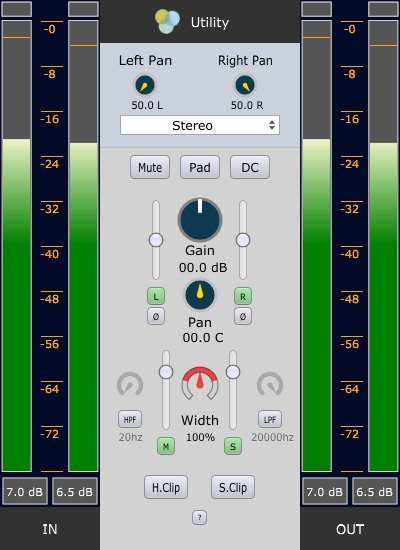Viewport: 400px width, 550px height.
Task: Toggle the S side button
Action: [233, 446]
